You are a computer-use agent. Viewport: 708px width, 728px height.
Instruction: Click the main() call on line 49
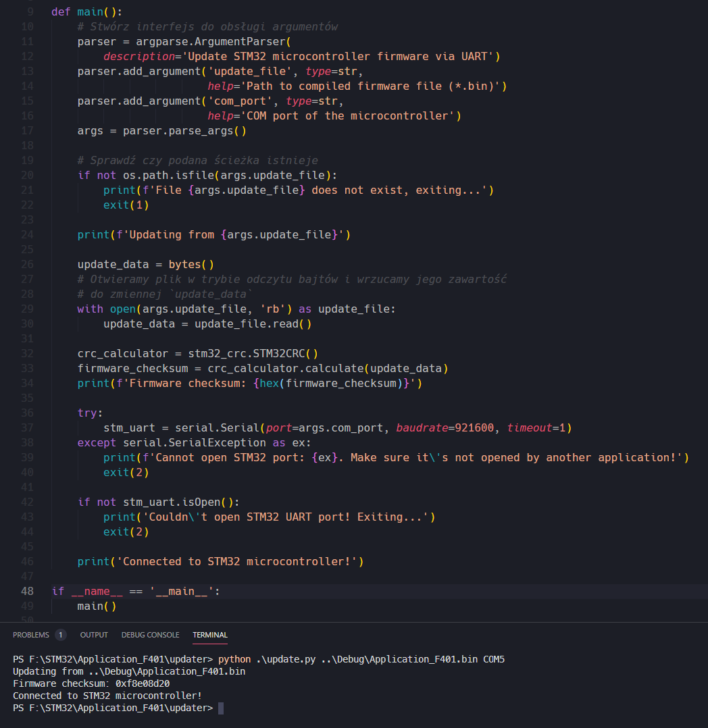click(97, 606)
